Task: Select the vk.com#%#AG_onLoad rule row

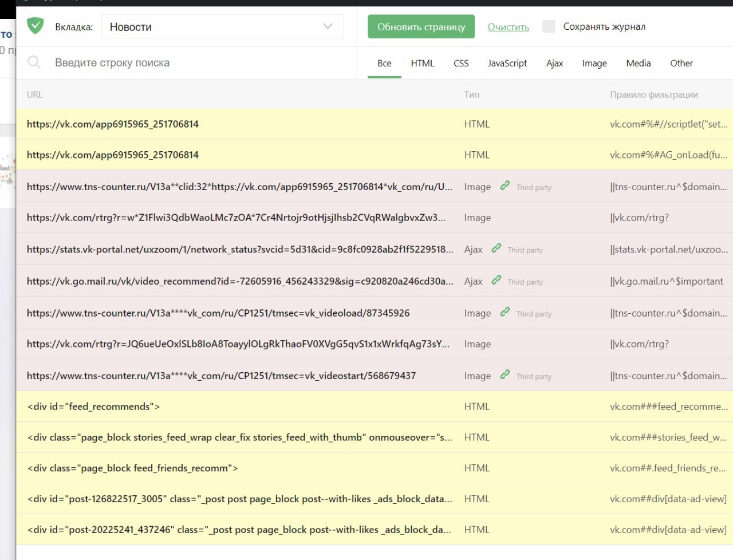Action: click(375, 155)
